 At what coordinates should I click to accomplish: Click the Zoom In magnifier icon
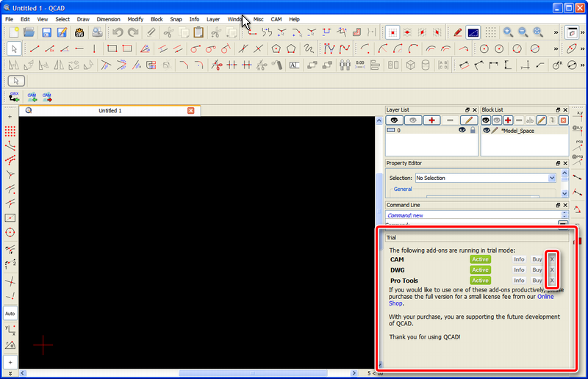tap(508, 32)
